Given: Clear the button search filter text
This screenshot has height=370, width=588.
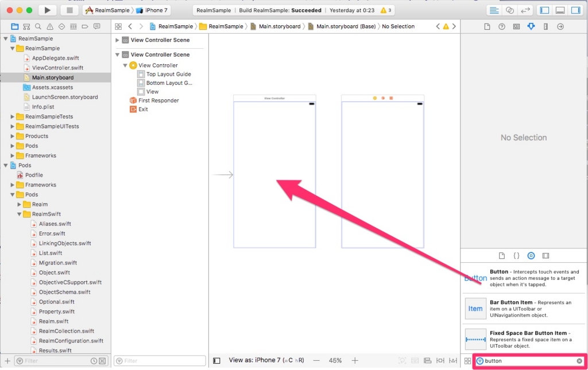Looking at the screenshot, I should click(579, 361).
